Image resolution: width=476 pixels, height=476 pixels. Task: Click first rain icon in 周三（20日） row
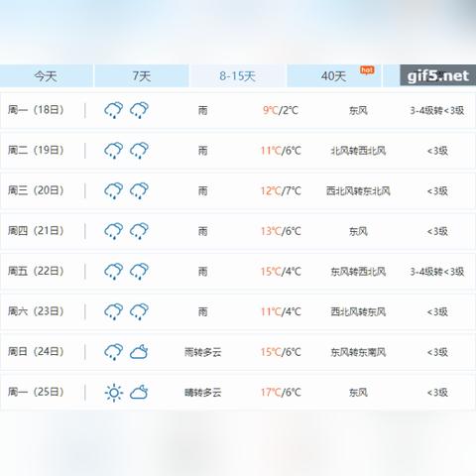[x=114, y=190]
